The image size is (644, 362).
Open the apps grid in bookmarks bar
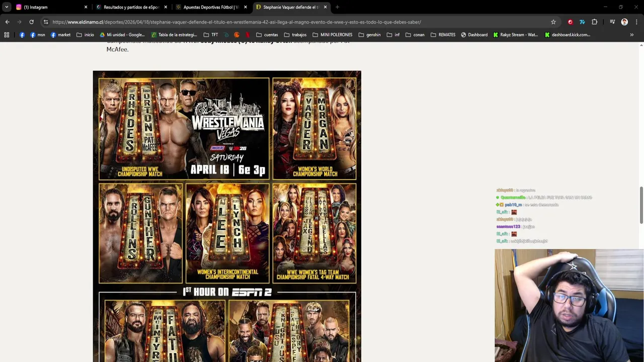7,35
